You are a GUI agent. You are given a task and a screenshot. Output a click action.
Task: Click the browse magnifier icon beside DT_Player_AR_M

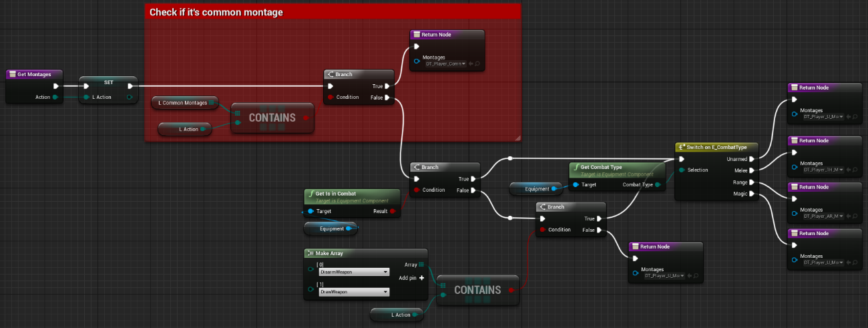(x=855, y=216)
